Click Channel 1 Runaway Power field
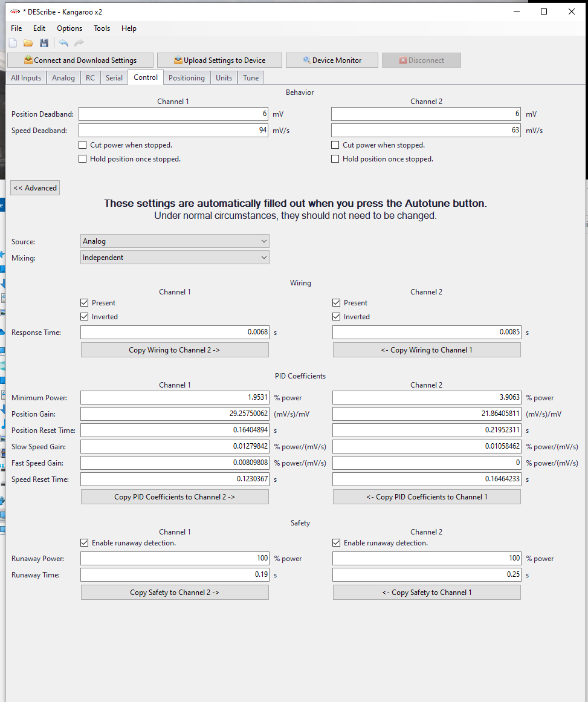 coord(175,558)
